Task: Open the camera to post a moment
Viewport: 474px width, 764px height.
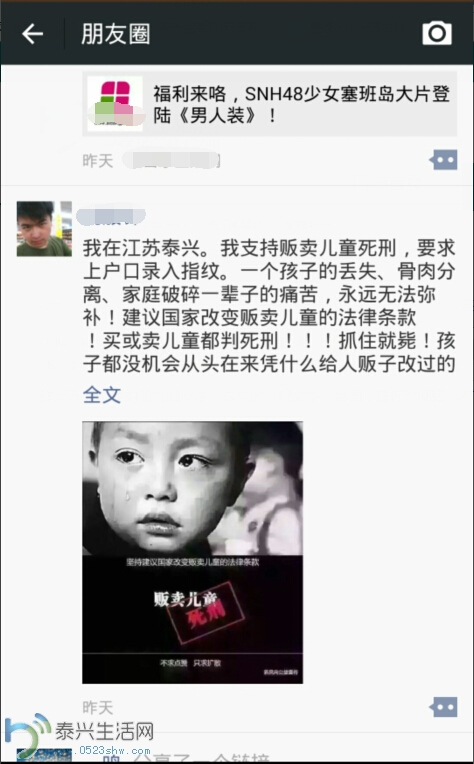Action: coord(436,33)
